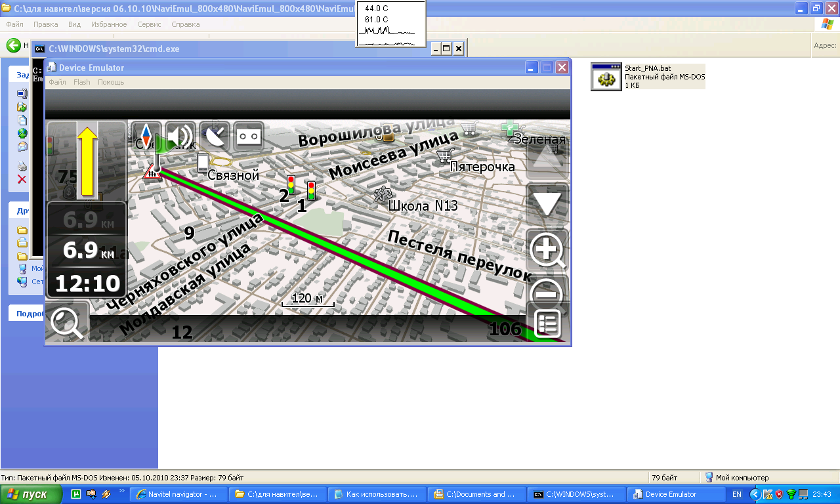Click the EN language indicator
The width and height of the screenshot is (840, 504).
737,494
